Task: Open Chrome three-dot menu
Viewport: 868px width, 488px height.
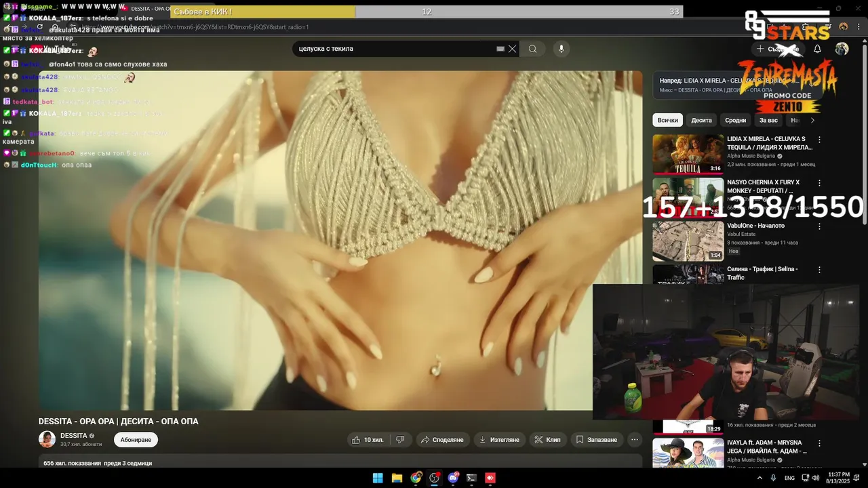Action: [859, 26]
